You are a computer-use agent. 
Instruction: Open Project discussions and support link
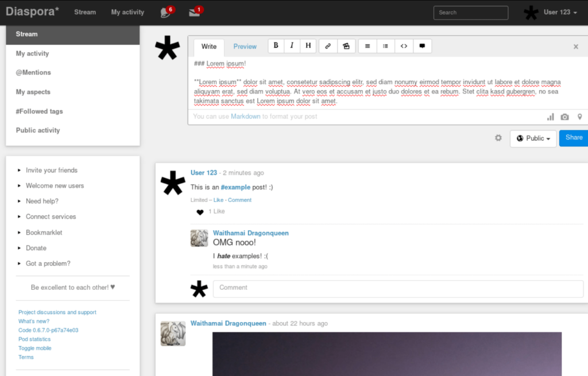pos(57,312)
